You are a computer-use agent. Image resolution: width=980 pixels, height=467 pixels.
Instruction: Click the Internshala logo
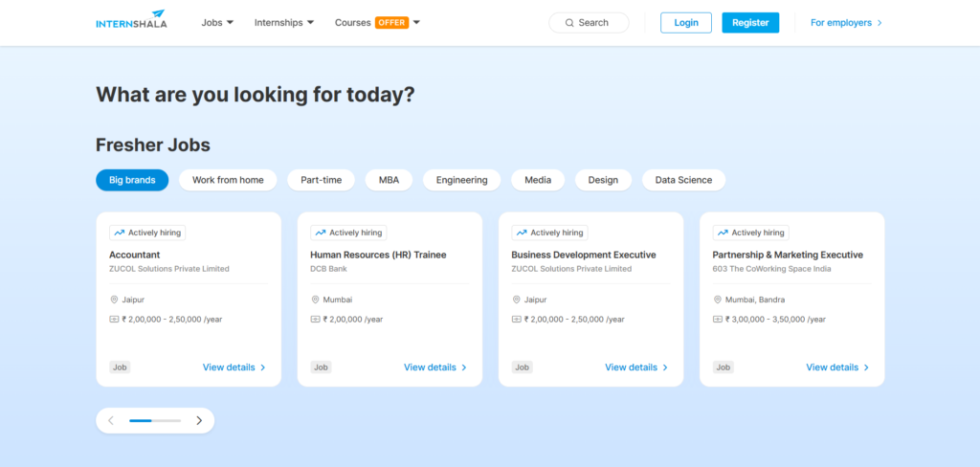coord(131,19)
